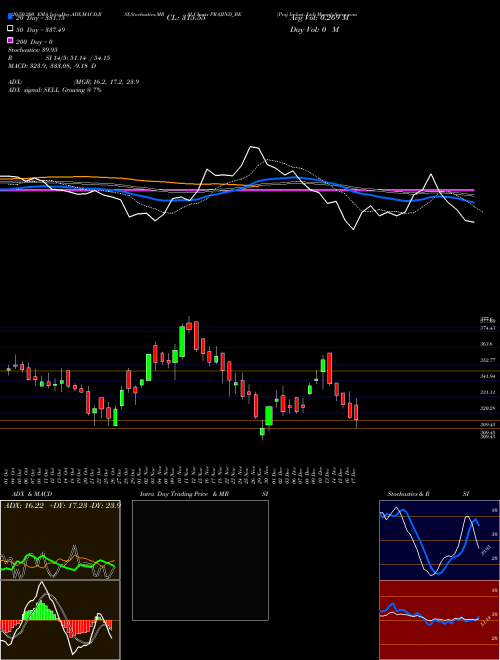Click the 363.6 price axis label
The height and width of the screenshot is (660, 500).
coord(488,344)
